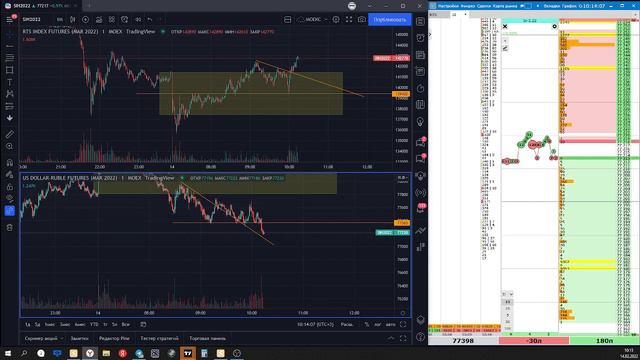Open help center question mark icon
The height and width of the screenshot is (360, 640).
tap(420, 337)
